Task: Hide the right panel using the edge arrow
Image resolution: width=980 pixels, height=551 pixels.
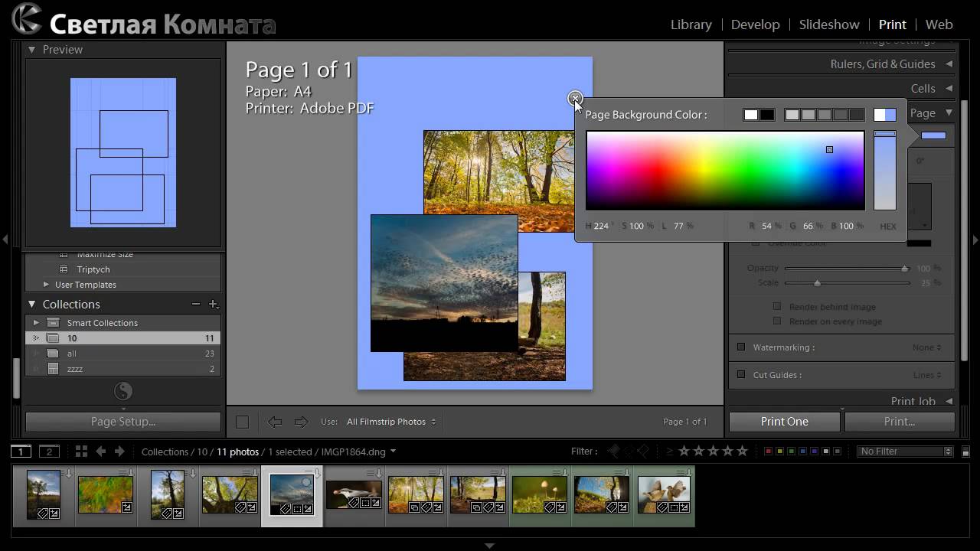Action: pyautogui.click(x=975, y=240)
